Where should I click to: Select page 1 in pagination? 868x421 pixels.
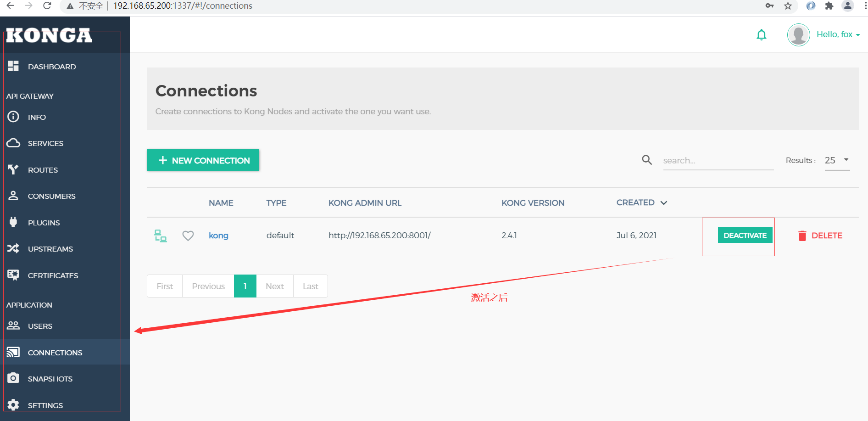tap(245, 286)
